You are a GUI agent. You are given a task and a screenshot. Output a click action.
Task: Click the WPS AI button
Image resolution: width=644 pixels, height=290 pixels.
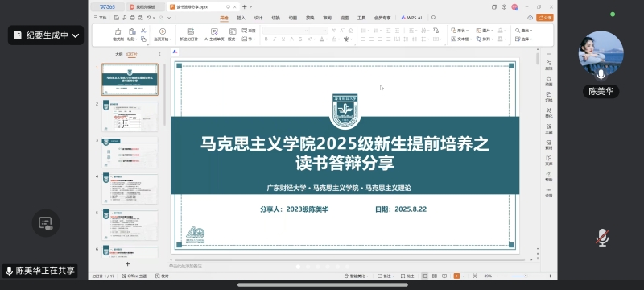coord(411,18)
